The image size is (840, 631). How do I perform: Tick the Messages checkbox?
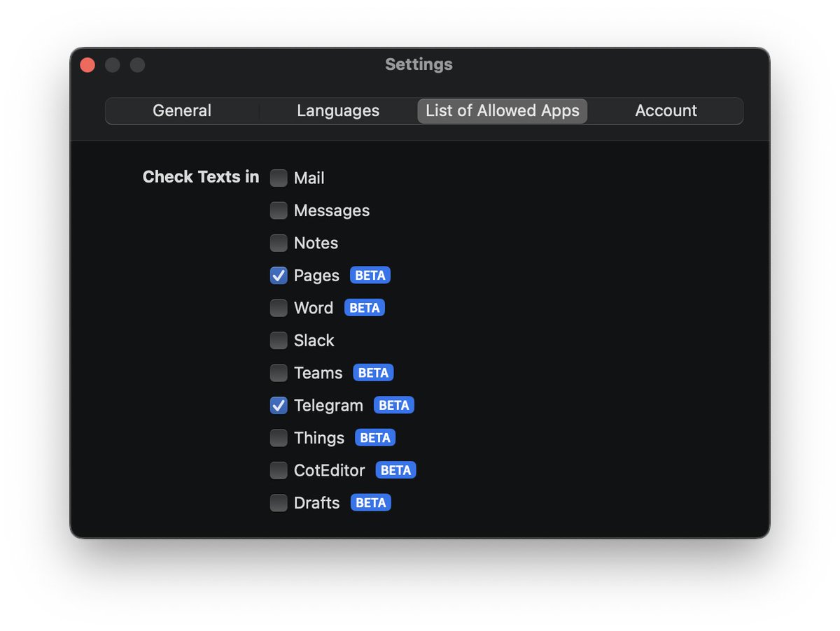[279, 211]
